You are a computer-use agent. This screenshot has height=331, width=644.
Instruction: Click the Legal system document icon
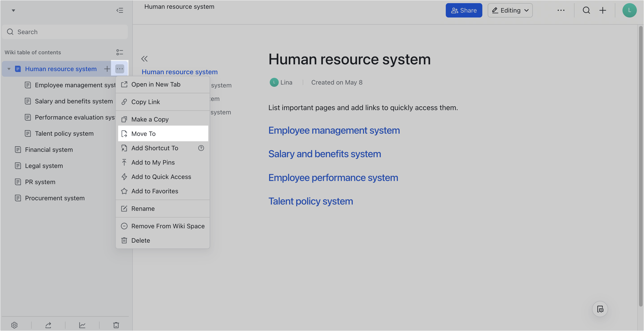[18, 166]
